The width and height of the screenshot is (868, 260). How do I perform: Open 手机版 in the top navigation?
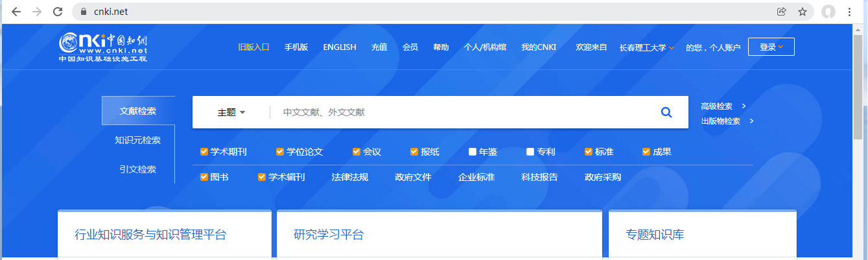296,47
